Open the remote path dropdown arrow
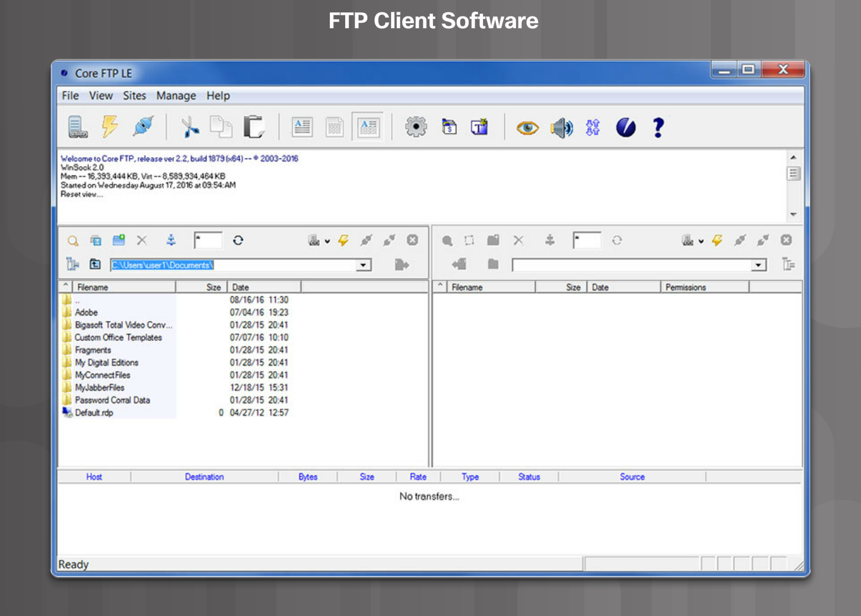The height and width of the screenshot is (616, 861). pos(758,264)
